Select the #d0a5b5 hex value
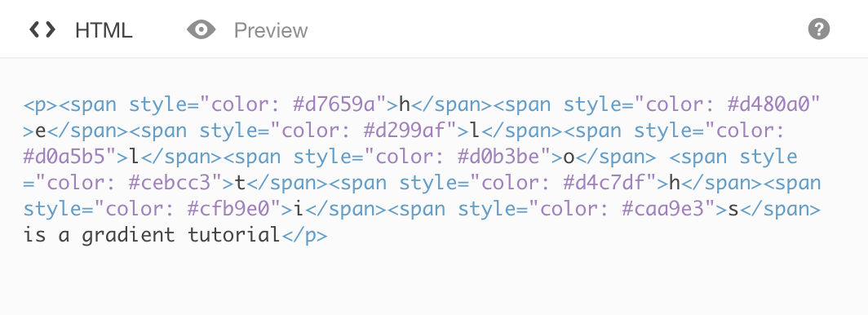This screenshot has height=315, width=868. pyautogui.click(x=64, y=157)
